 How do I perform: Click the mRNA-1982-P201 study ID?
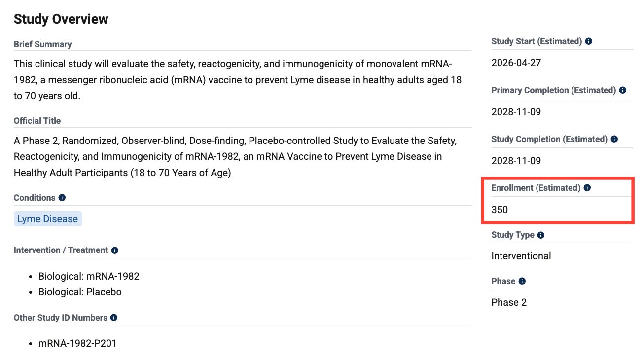point(77,343)
